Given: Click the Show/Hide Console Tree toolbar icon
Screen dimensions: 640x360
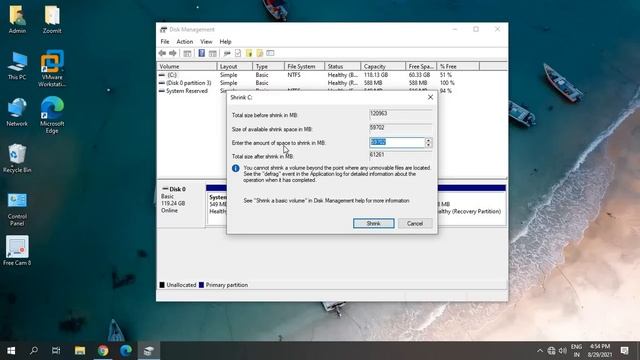Looking at the screenshot, I should tap(187, 53).
